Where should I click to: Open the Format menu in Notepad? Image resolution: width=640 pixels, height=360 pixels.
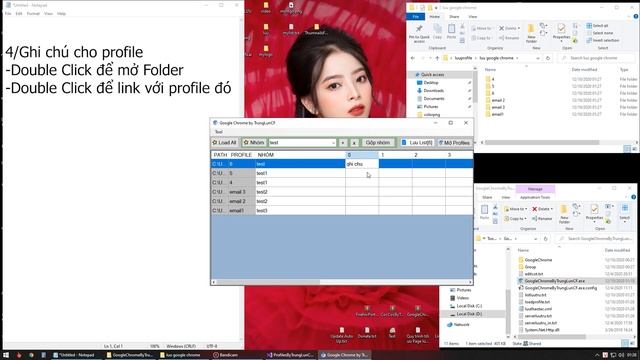[33, 13]
